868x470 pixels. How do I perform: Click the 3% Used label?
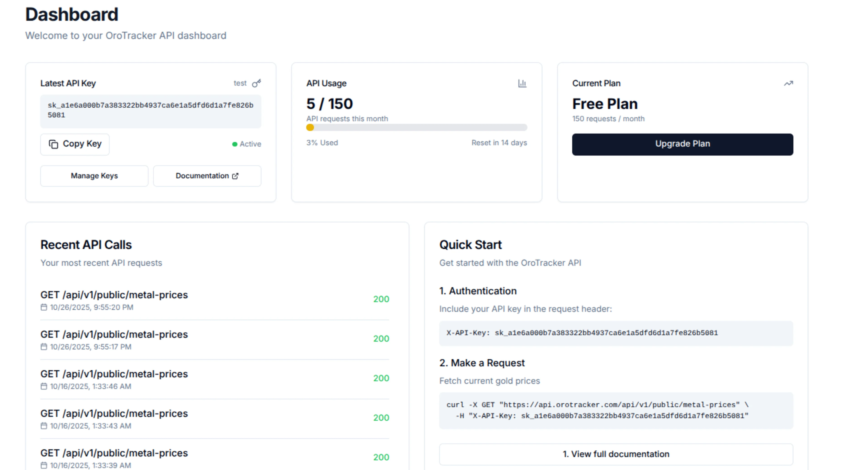tap(322, 143)
